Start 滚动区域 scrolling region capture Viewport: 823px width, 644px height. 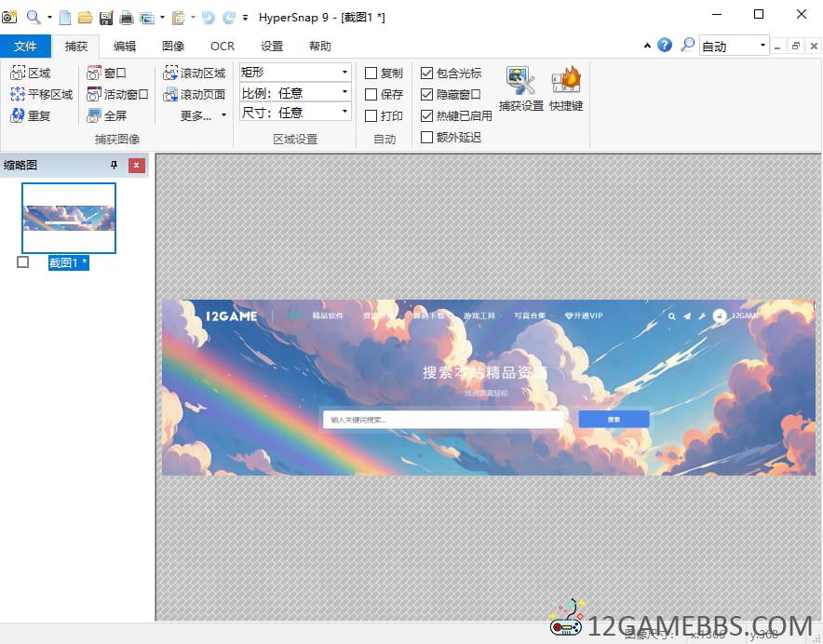pos(195,73)
